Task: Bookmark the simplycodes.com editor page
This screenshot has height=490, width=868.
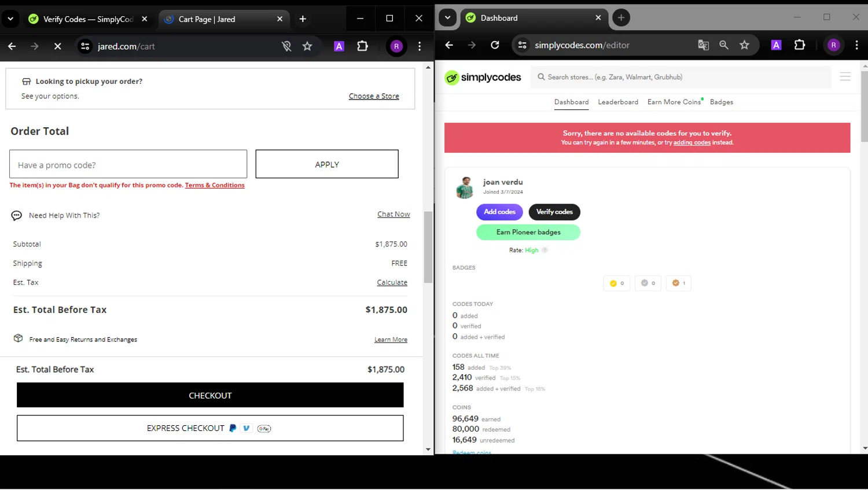Action: pyautogui.click(x=745, y=45)
